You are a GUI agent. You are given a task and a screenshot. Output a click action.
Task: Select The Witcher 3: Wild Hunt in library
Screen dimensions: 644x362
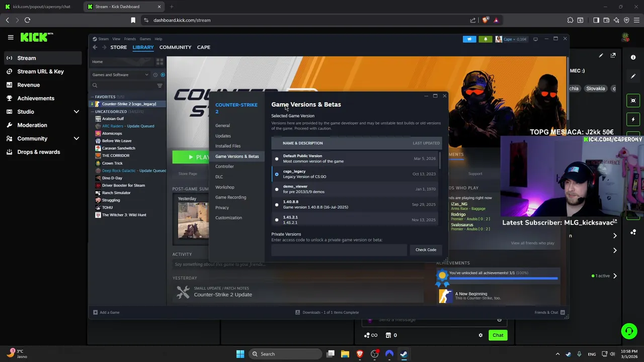pyautogui.click(x=124, y=215)
